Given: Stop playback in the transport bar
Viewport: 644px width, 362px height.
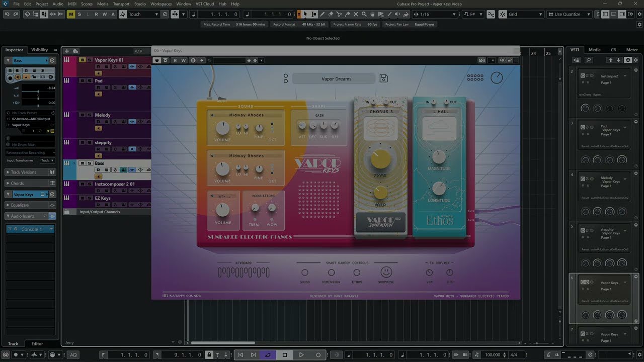Looking at the screenshot, I should click(284, 354).
